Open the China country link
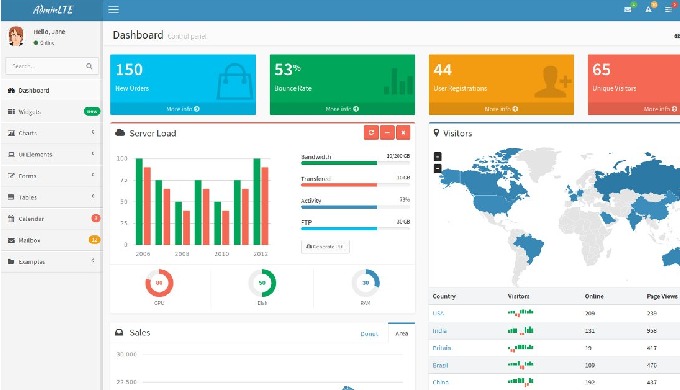Image resolution: width=680 pixels, height=390 pixels. (441, 382)
